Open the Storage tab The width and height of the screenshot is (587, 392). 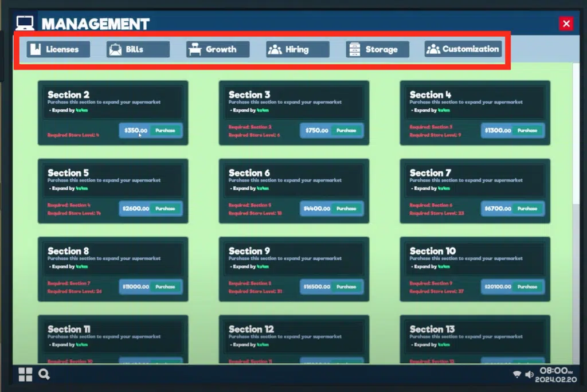coord(378,49)
